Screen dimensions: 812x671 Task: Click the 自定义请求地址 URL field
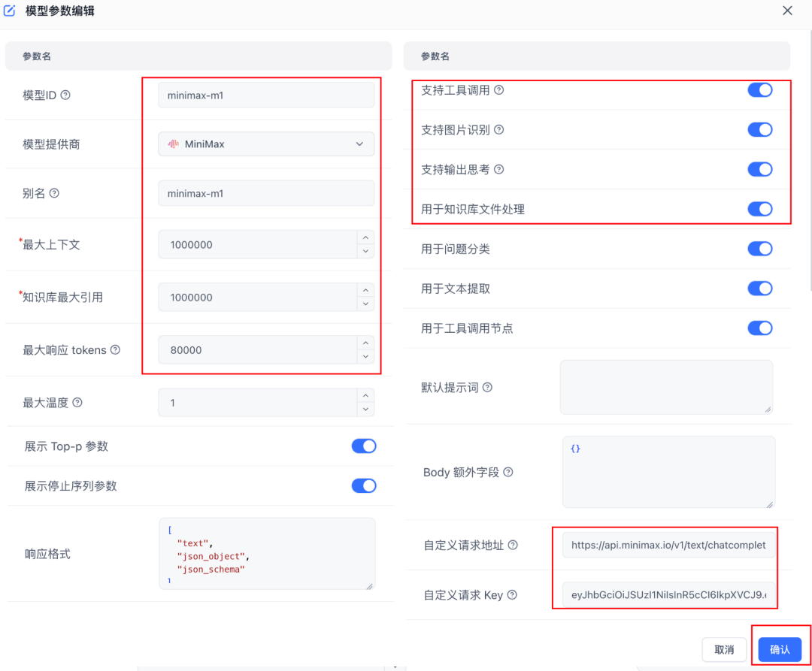click(668, 546)
